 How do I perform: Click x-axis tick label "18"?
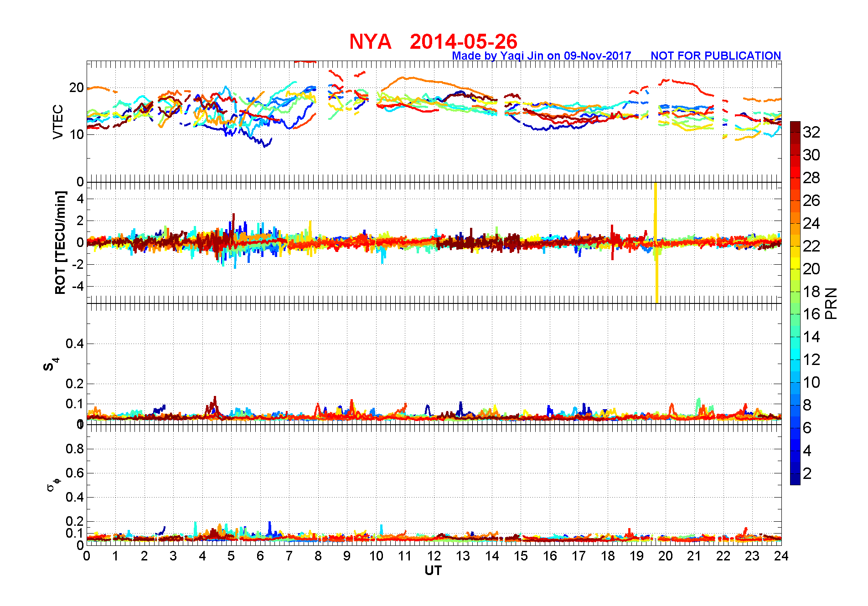point(608,556)
